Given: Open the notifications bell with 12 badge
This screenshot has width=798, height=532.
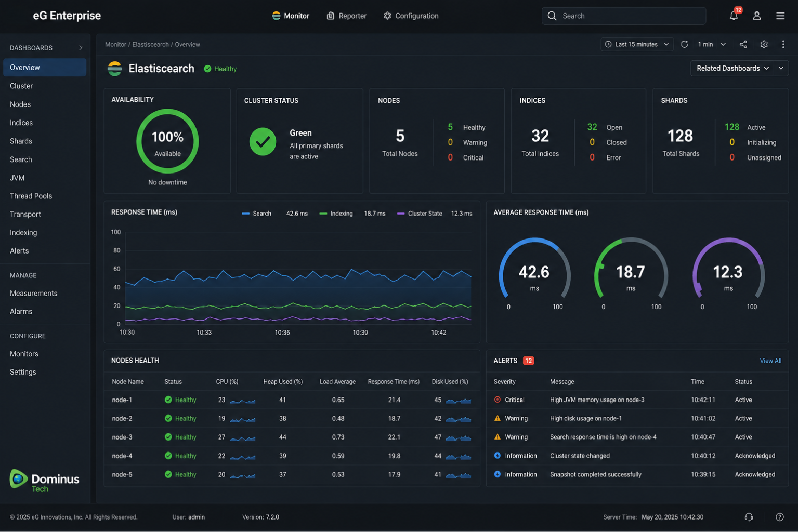Looking at the screenshot, I should [734, 15].
